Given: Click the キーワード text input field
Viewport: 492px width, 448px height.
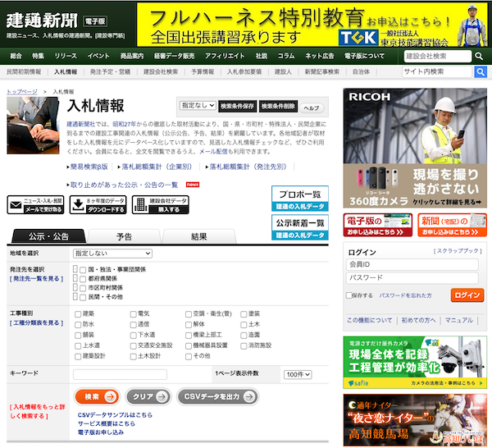Looking at the screenshot, I should pos(120,374).
